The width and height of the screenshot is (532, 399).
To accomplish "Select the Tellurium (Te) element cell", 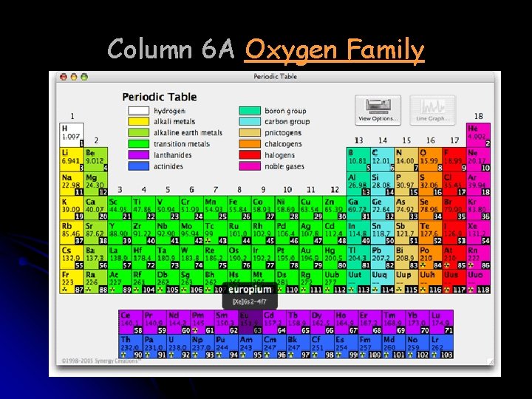I will [431, 233].
